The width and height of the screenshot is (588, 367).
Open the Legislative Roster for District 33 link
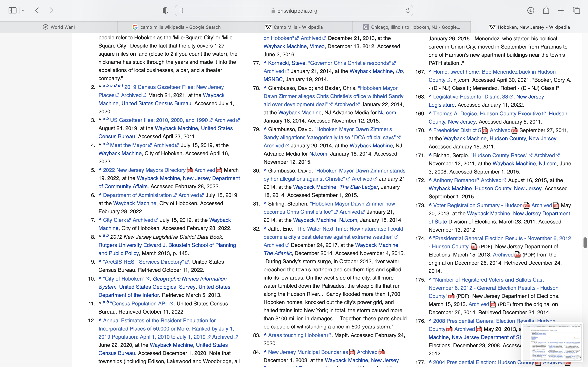click(x=470, y=97)
